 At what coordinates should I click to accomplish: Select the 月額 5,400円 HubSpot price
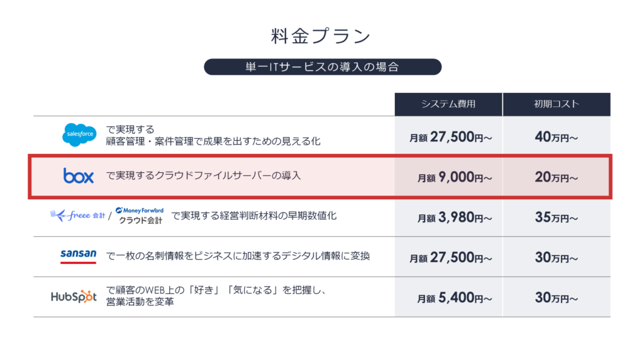coord(454,298)
